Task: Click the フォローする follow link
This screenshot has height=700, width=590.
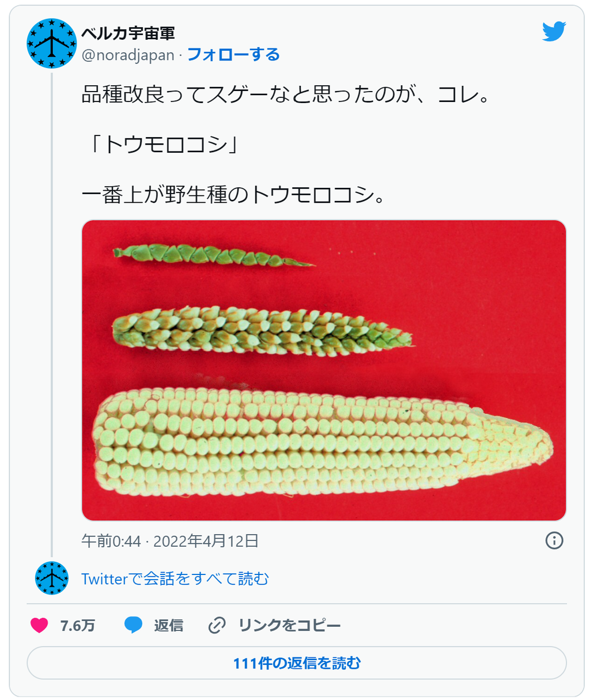Action: click(233, 55)
